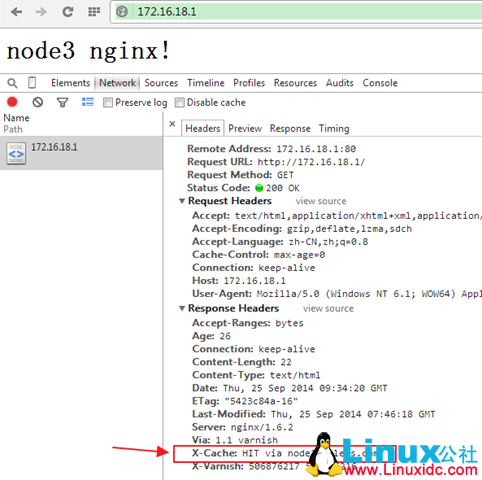Viewport: 482px width, 480px height.
Task: Click the Age: 26 header line
Action: (x=211, y=336)
